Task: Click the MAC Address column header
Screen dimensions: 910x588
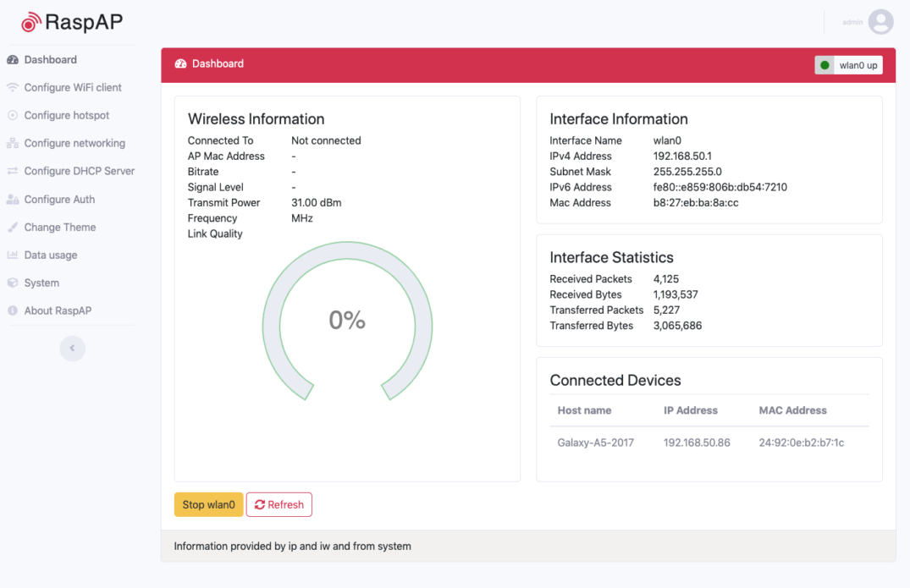Action: [793, 410]
